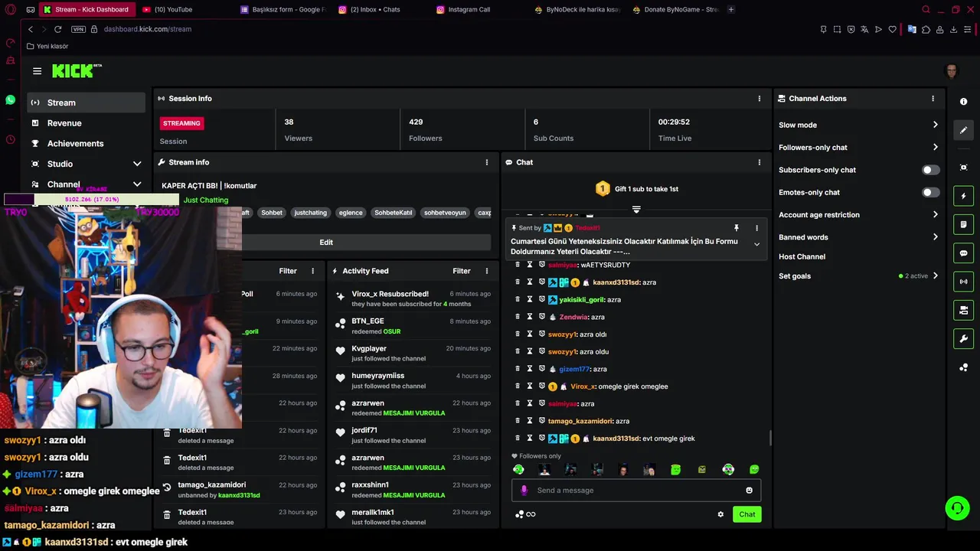Screen dimensions: 980x551
Task: Click the green headset support button
Action: (956, 507)
